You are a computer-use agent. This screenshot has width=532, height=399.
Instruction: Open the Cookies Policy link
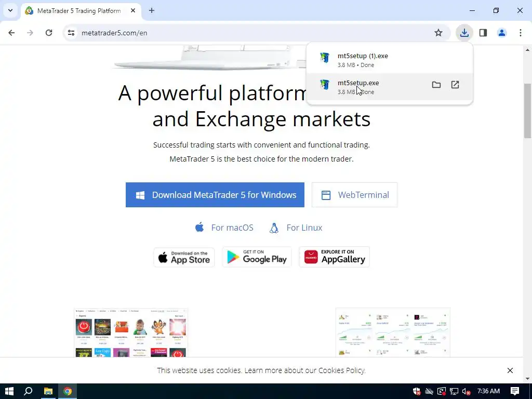[x=342, y=370]
